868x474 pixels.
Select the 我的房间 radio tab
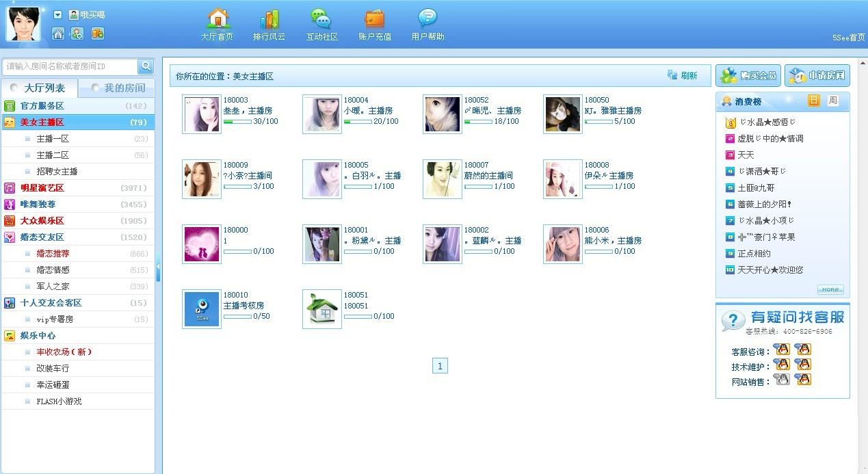(x=117, y=88)
